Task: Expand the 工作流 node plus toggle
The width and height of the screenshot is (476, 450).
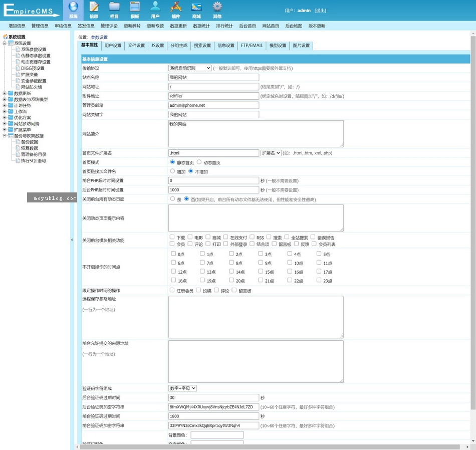Action: point(5,111)
